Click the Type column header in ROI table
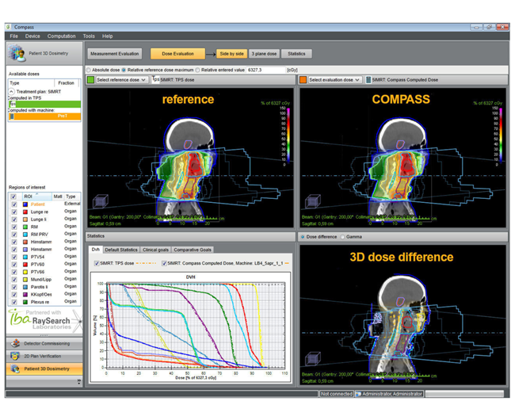This screenshot has width=515, height=420. tap(72, 197)
